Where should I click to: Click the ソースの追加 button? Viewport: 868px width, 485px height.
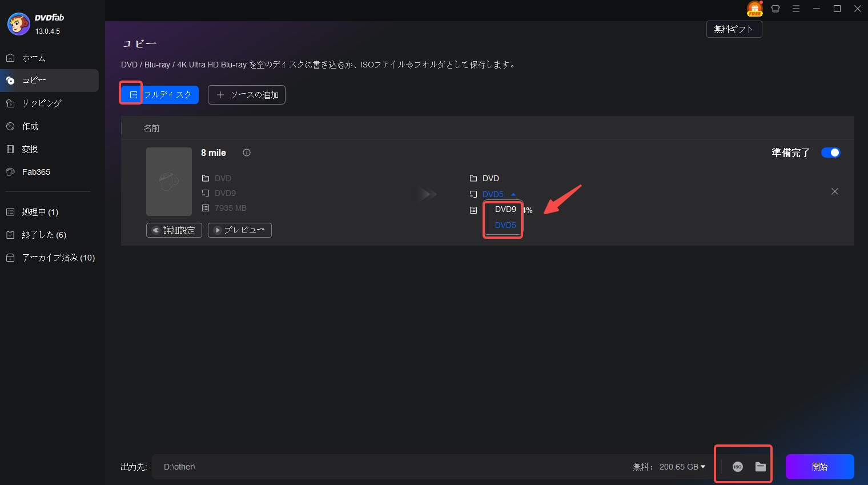click(246, 95)
